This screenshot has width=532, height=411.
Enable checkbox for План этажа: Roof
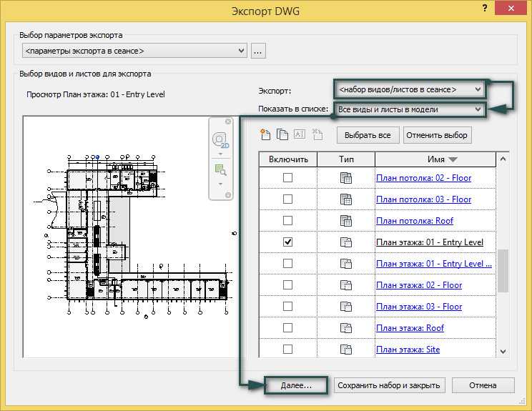click(287, 327)
